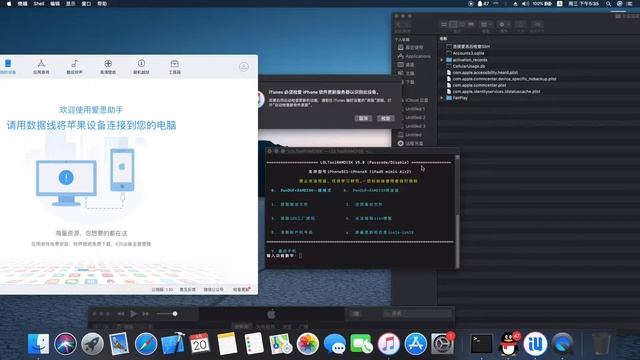Open the My Device tab in i4 Assistant
The width and height of the screenshot is (640, 360).
[x=8, y=67]
